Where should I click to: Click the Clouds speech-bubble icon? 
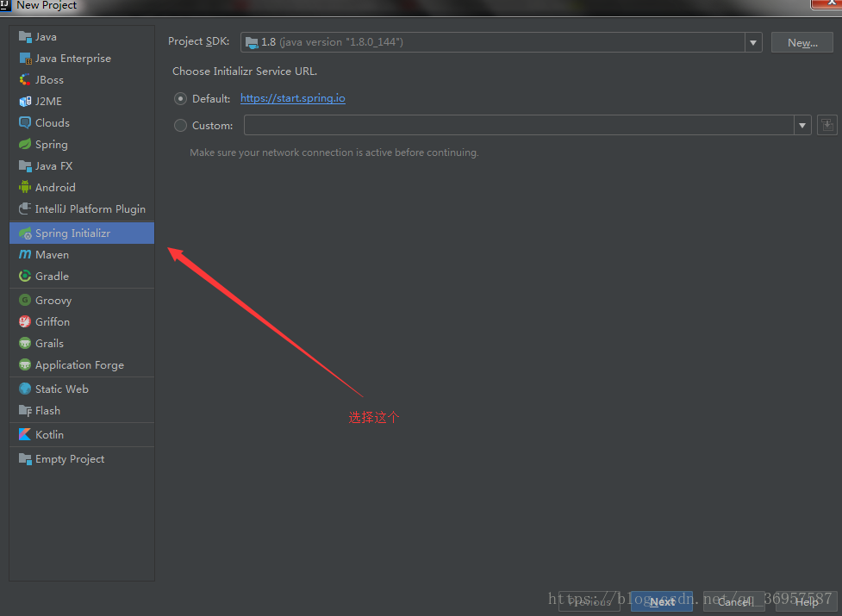pyautogui.click(x=25, y=123)
